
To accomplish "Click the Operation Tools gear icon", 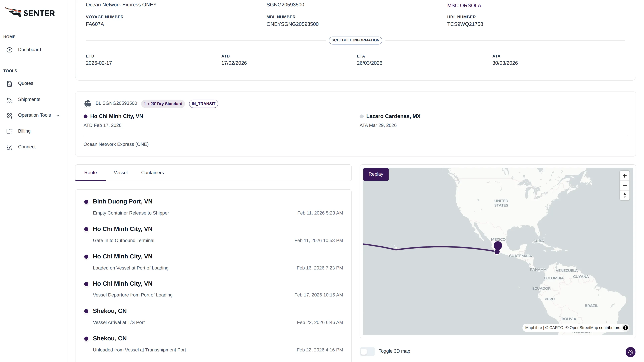I will point(10,115).
